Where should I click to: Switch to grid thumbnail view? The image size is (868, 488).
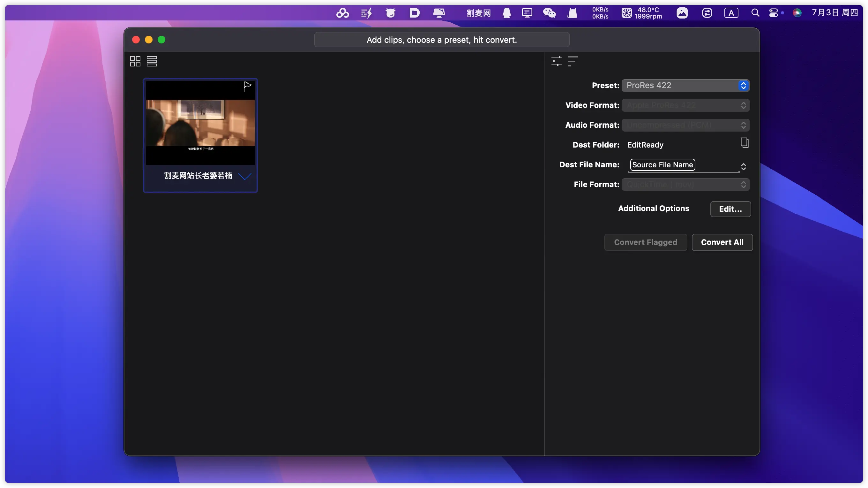tap(135, 61)
